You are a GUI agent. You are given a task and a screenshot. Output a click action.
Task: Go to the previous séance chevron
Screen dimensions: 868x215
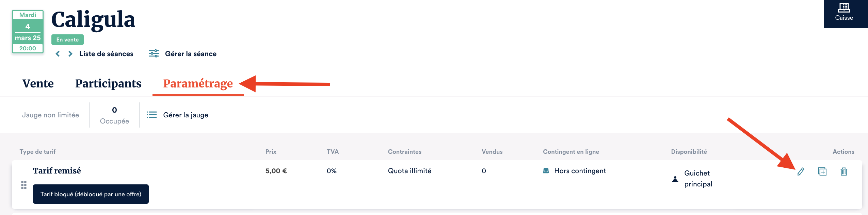coord(58,54)
